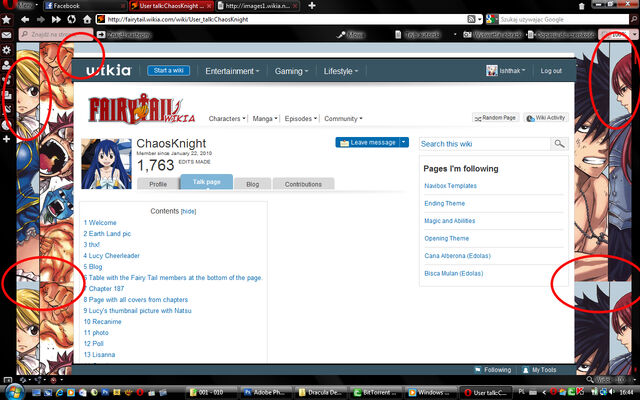Viewport: 640px width, 400px height.
Task: Expand the Manga menu
Action: tap(265, 119)
